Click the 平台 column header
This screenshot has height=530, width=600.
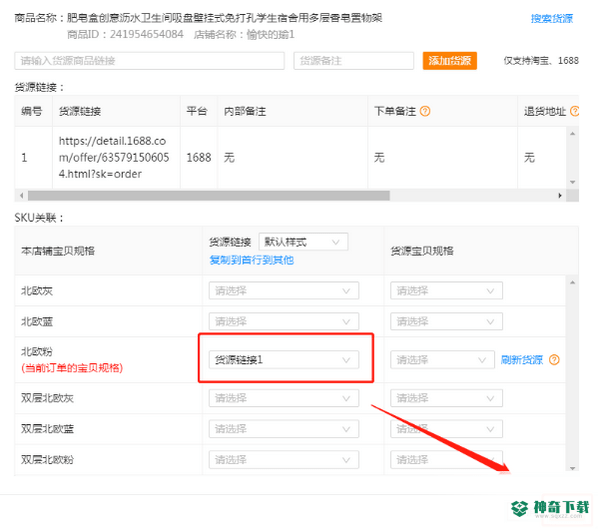click(197, 111)
